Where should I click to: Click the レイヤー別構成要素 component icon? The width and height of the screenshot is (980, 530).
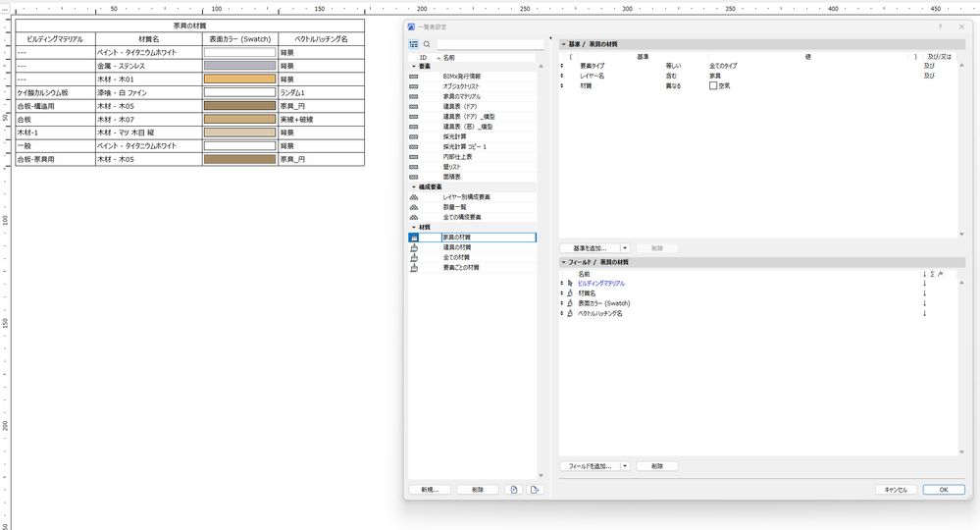click(414, 197)
